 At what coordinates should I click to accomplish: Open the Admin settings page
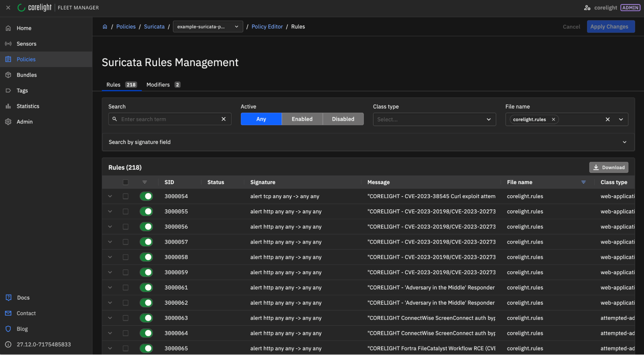24,122
